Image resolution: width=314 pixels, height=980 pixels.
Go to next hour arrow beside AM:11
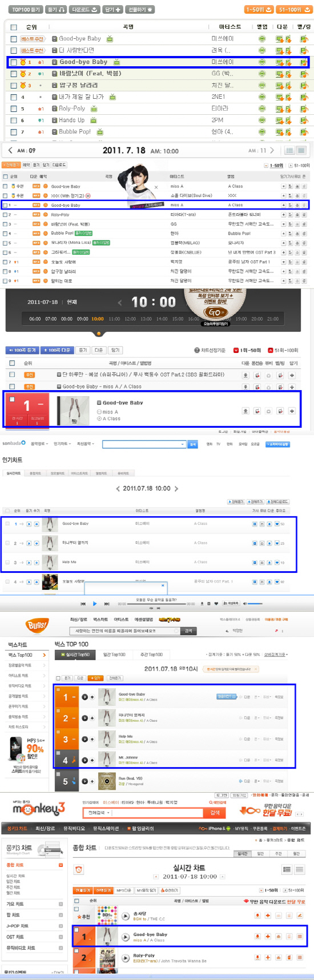click(272, 151)
